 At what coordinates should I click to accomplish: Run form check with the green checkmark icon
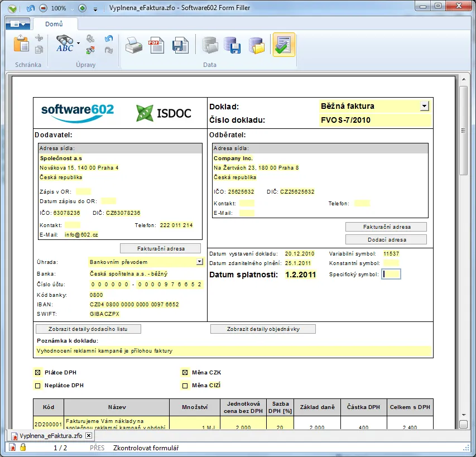(x=283, y=45)
